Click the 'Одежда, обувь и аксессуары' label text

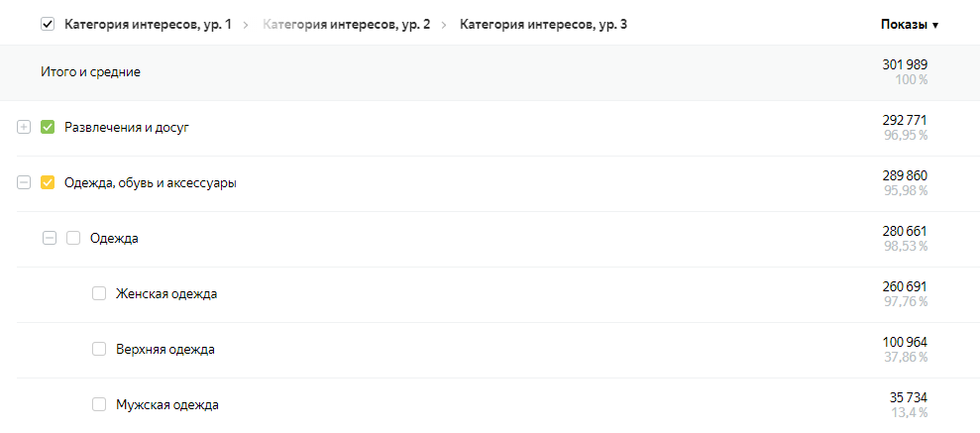(150, 183)
